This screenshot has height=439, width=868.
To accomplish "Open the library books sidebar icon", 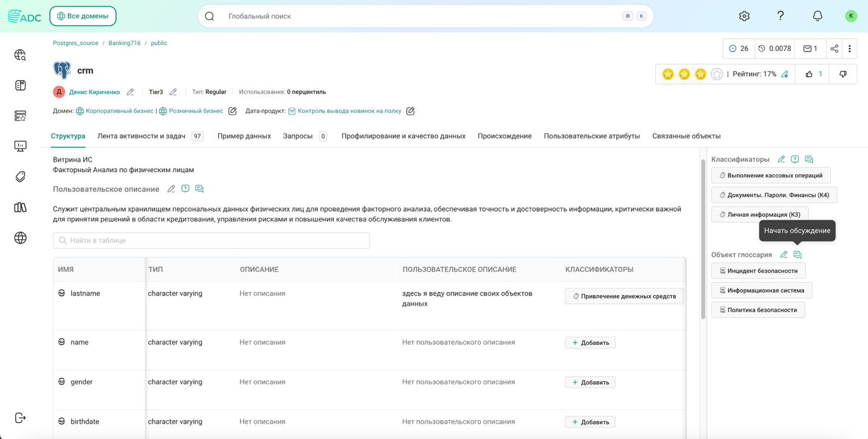I will click(20, 207).
